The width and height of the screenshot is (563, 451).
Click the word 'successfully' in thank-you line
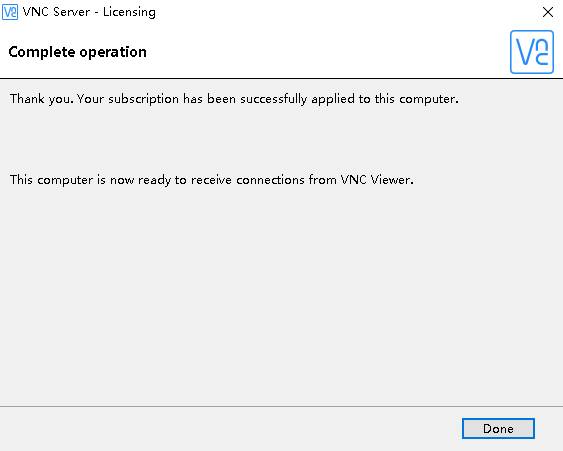click(x=274, y=99)
